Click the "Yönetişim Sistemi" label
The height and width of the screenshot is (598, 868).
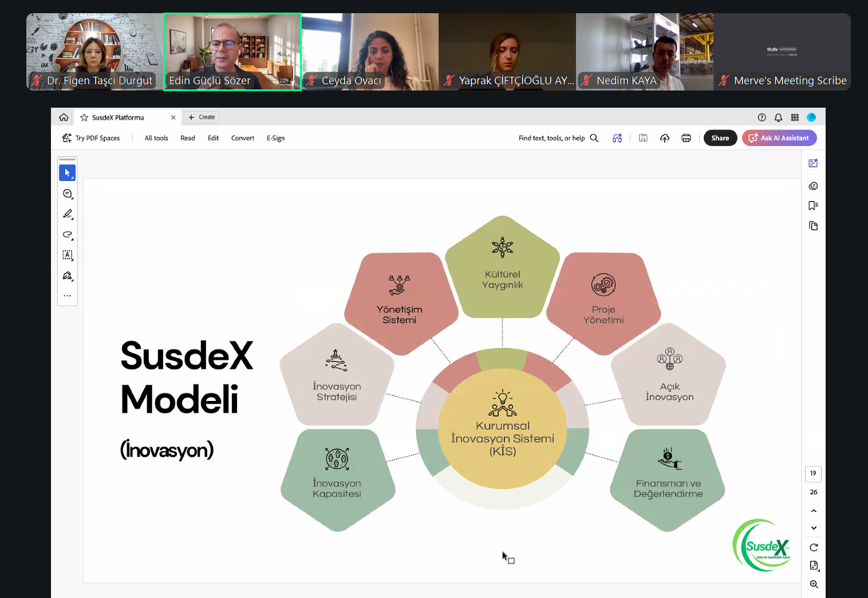click(400, 314)
